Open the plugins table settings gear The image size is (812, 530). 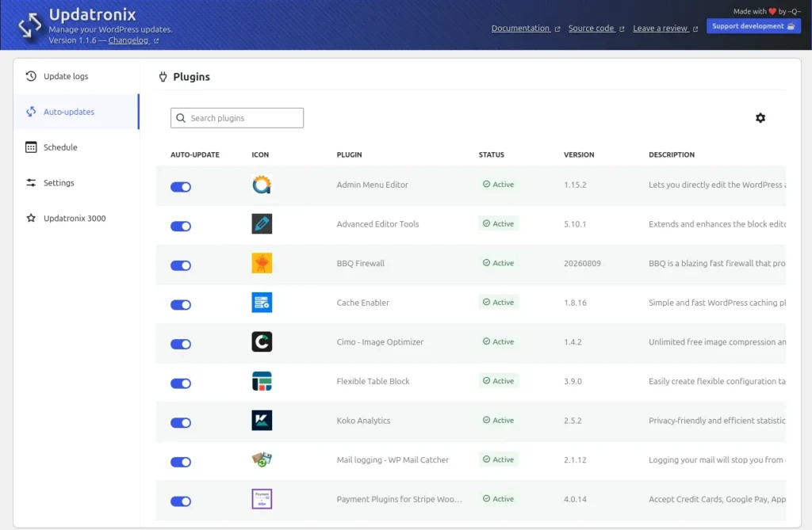tap(760, 118)
